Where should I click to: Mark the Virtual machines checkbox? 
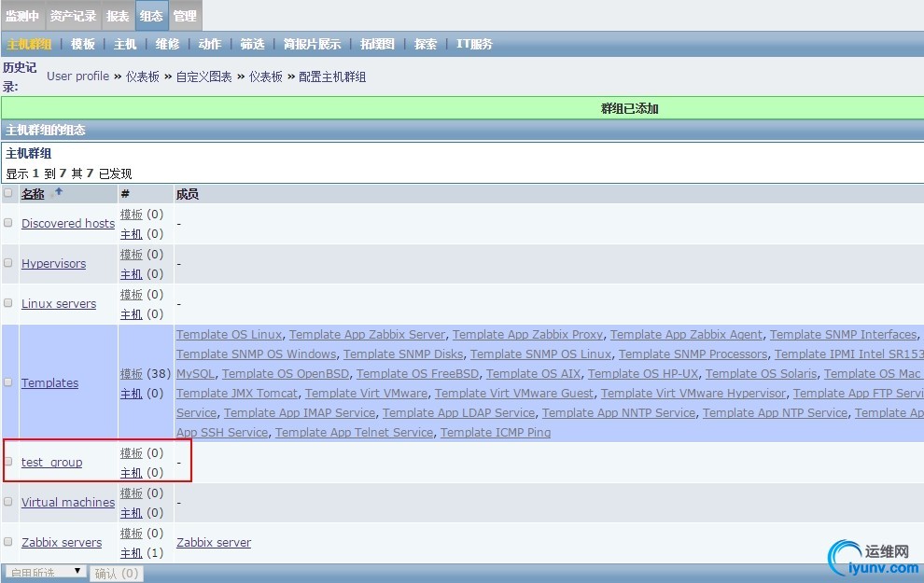point(8,502)
